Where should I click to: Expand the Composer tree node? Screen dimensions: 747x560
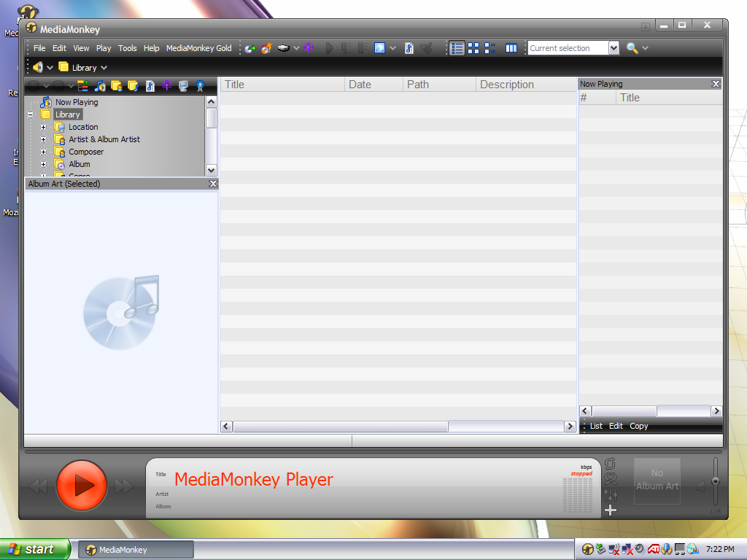pyautogui.click(x=43, y=152)
